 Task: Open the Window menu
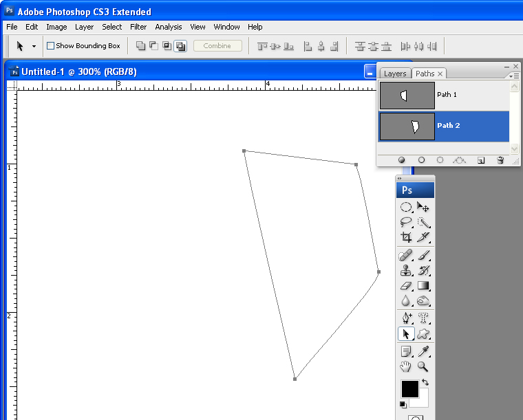point(226,27)
